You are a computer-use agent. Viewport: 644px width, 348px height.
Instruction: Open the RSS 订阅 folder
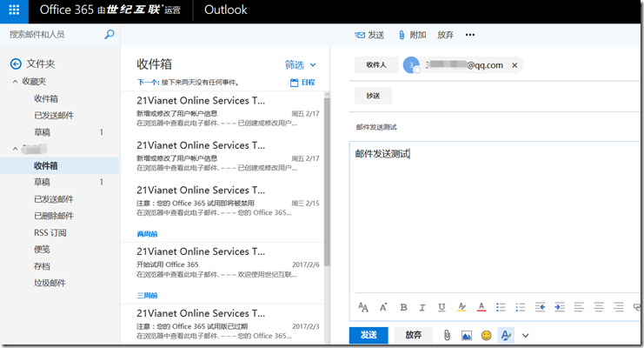tap(50, 233)
